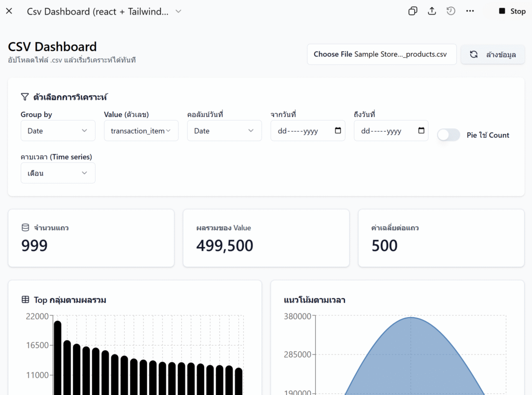
Task: Click the table icon beside Top กลุ่มตามผลรวม
Action: point(25,299)
